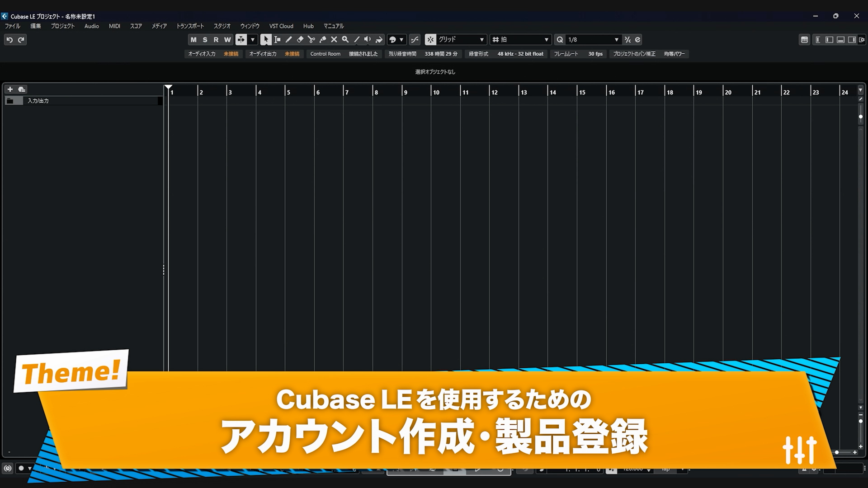Select the Split scissors tool
Image resolution: width=868 pixels, height=488 pixels.
click(x=311, y=40)
